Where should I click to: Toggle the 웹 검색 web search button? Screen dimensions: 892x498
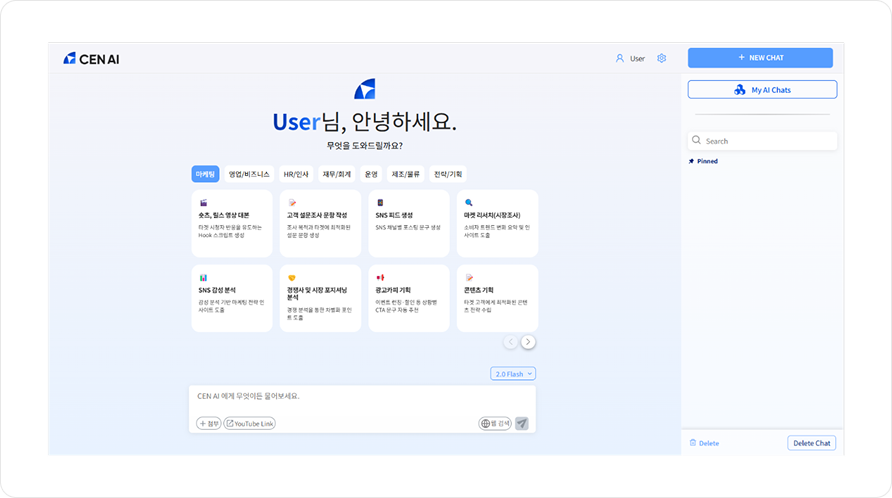tap(495, 423)
